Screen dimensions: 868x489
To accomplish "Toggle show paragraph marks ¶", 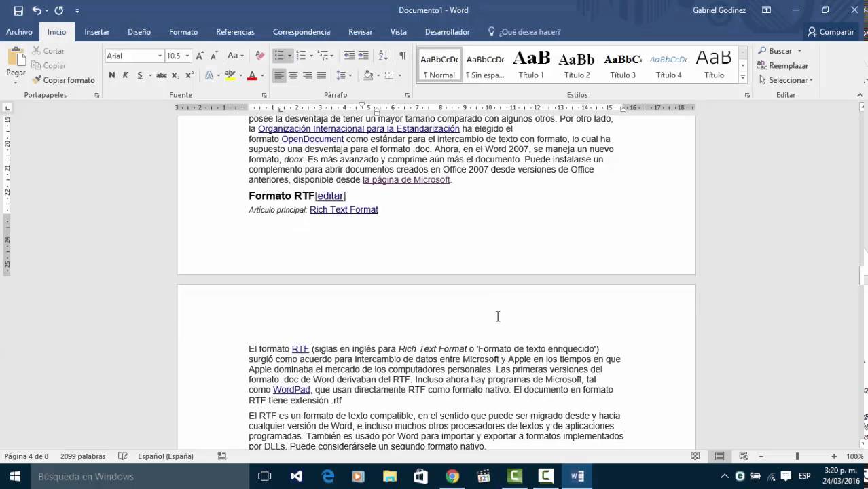I will click(x=403, y=56).
